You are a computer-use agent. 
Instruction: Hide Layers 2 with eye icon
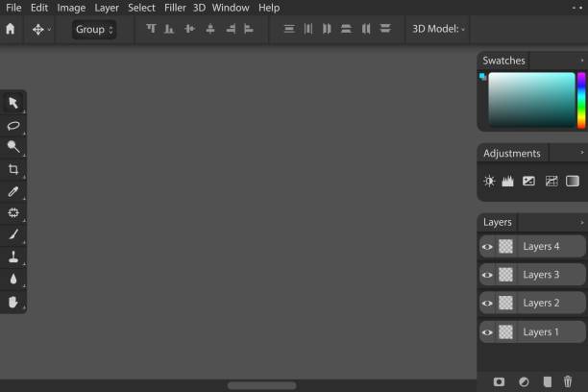point(487,303)
